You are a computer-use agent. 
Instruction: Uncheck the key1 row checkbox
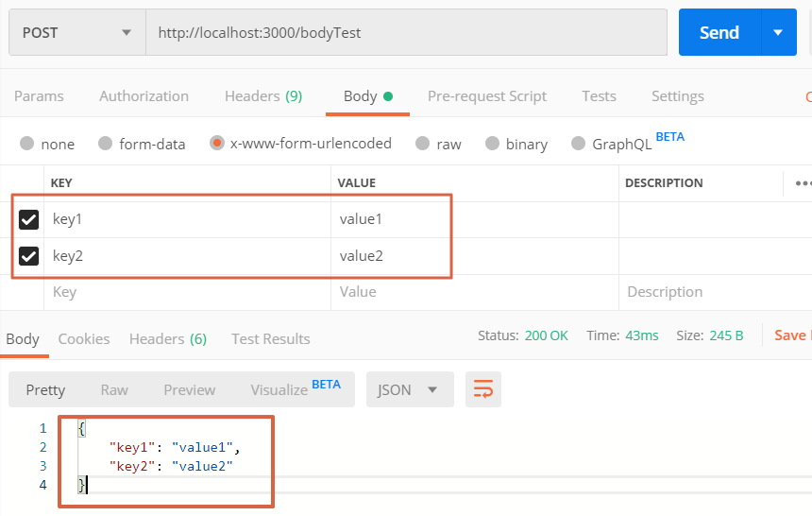28,219
